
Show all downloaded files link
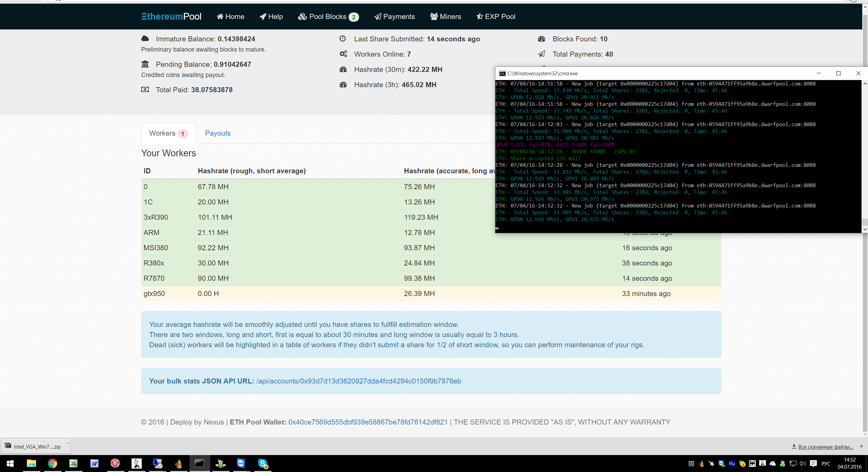[x=825, y=447]
